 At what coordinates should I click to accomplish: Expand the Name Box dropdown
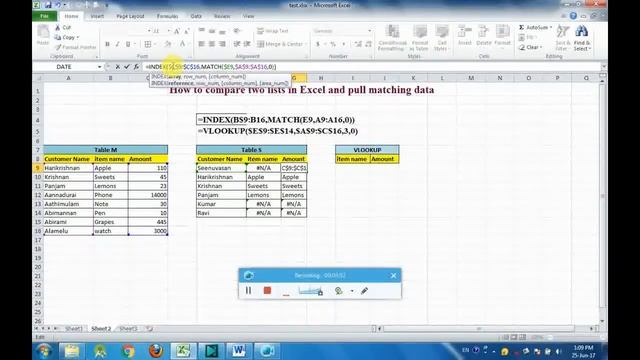99,67
